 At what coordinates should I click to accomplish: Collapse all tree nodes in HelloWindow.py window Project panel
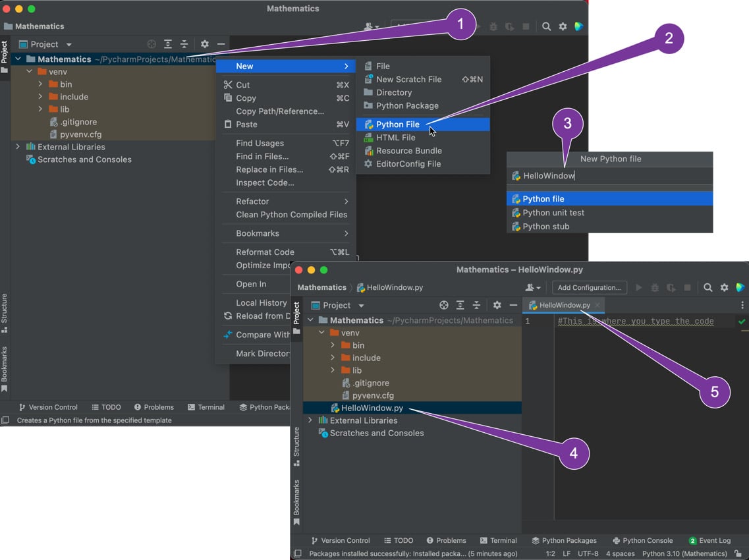476,305
